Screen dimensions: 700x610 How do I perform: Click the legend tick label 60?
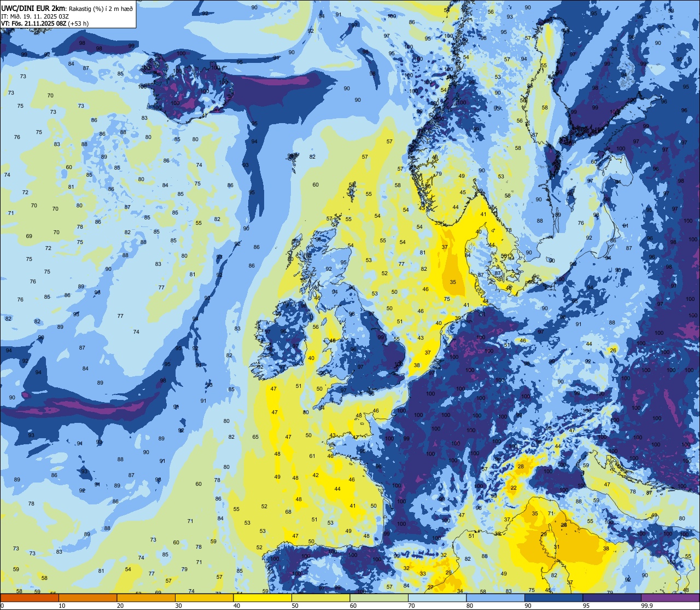point(353,606)
